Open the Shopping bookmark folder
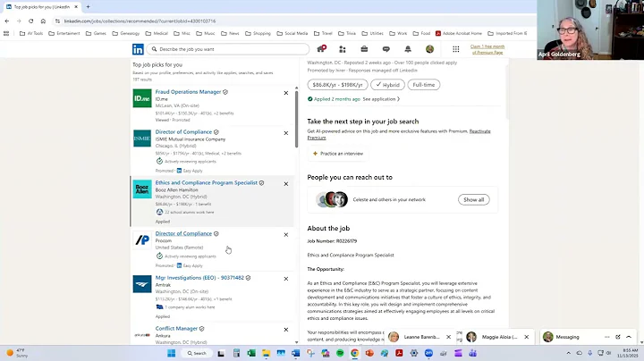Viewport: 644px width, 361px height. (258, 34)
